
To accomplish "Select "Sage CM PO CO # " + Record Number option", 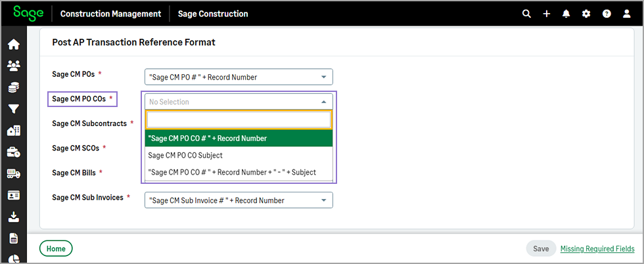I will point(239,139).
